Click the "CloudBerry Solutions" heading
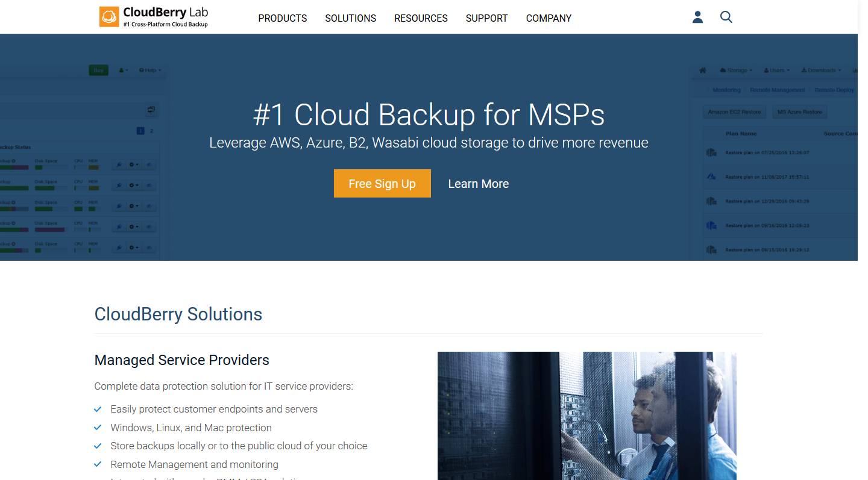Image resolution: width=868 pixels, height=480 pixels. pyautogui.click(x=178, y=314)
